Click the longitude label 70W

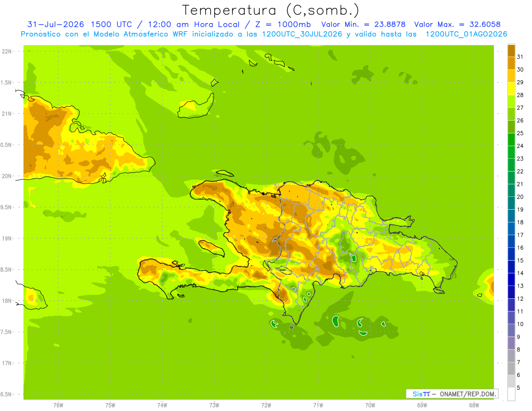(x=370, y=405)
